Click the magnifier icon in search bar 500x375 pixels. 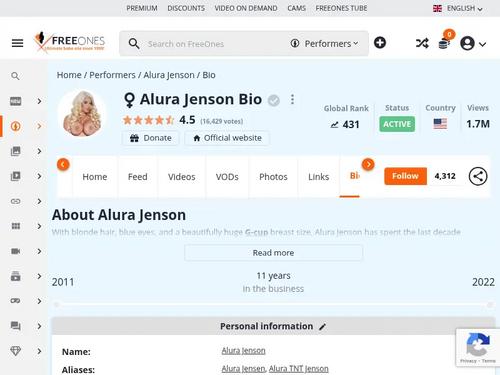(134, 44)
